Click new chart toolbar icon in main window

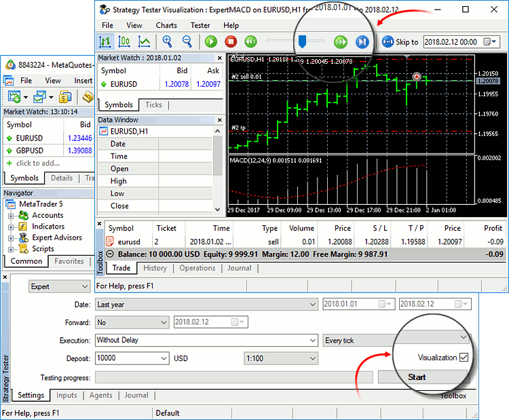[14, 97]
